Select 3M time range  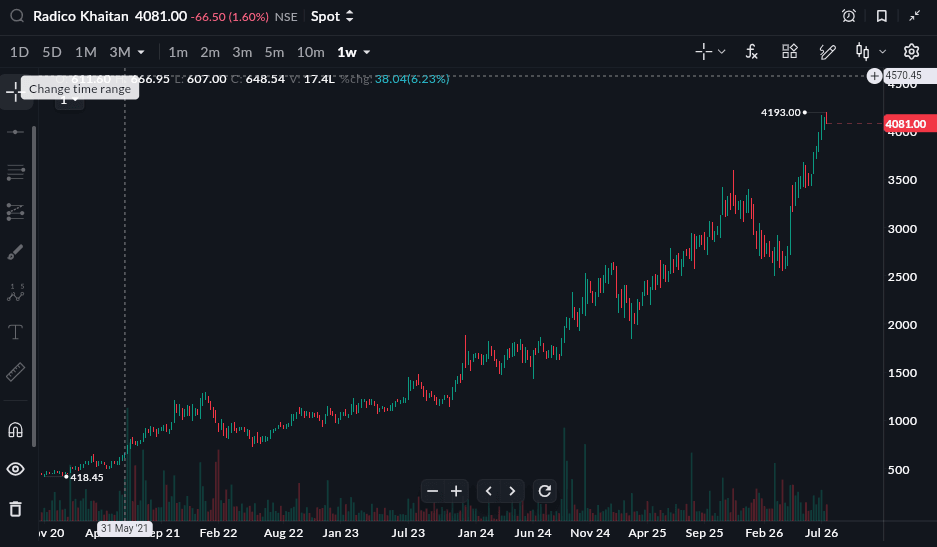coord(120,52)
